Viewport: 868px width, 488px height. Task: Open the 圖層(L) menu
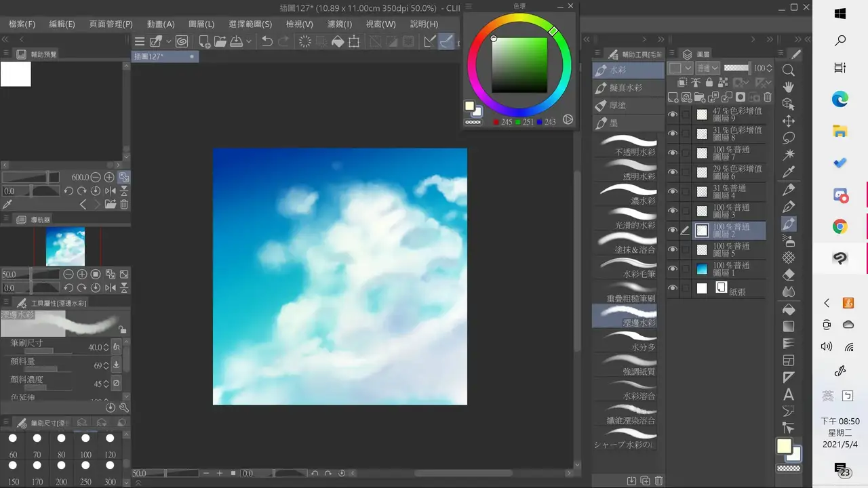coord(200,24)
